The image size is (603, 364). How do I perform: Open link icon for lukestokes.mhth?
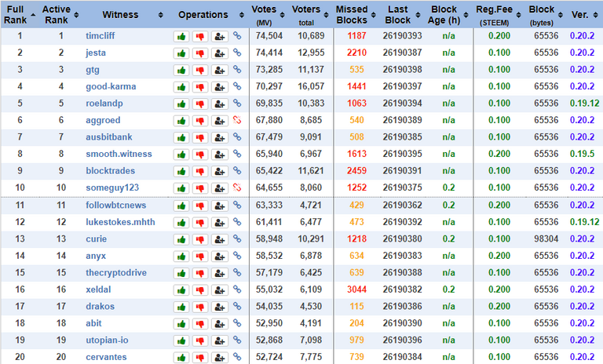237,222
